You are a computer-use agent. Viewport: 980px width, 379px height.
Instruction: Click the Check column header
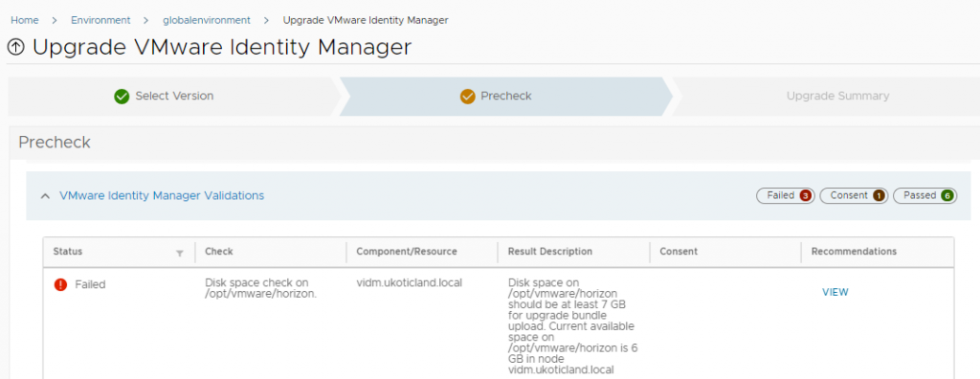coord(219,252)
